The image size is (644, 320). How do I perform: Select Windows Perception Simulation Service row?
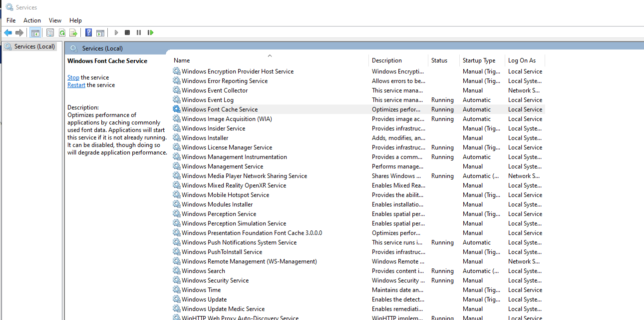tap(358, 223)
